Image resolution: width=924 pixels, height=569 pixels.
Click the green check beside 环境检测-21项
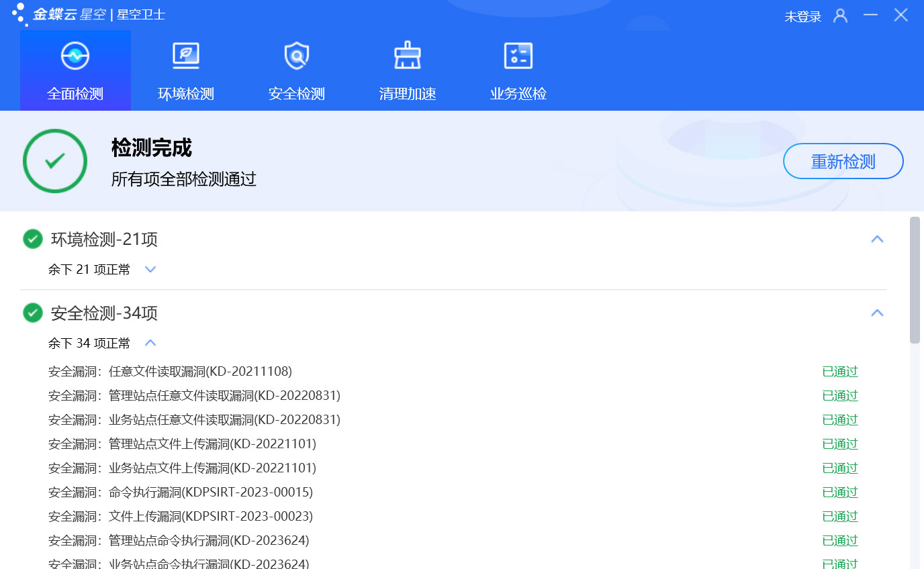[33, 240]
